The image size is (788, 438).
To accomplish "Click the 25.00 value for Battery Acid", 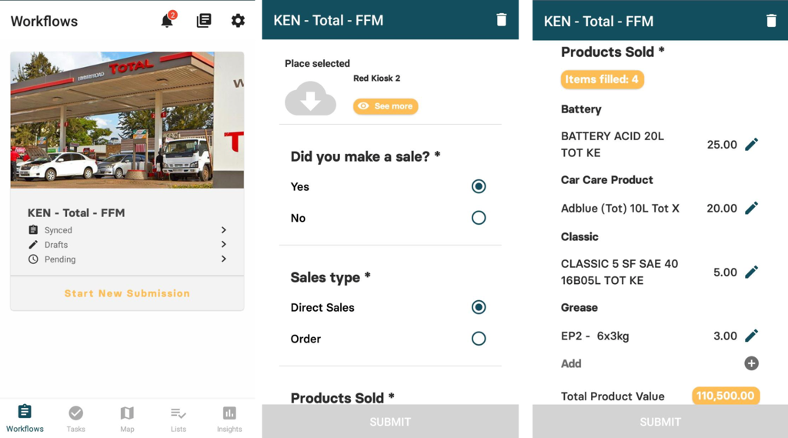I will [722, 145].
